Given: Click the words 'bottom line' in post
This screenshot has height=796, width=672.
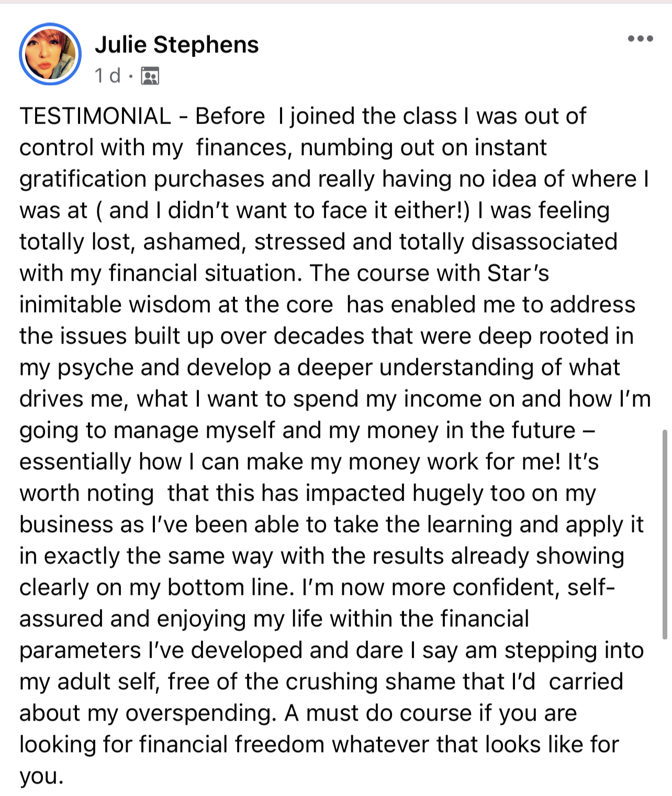Looking at the screenshot, I should click(x=228, y=588).
